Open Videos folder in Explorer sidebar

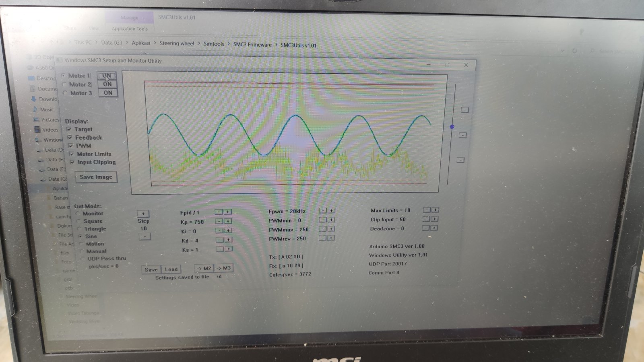tap(50, 130)
